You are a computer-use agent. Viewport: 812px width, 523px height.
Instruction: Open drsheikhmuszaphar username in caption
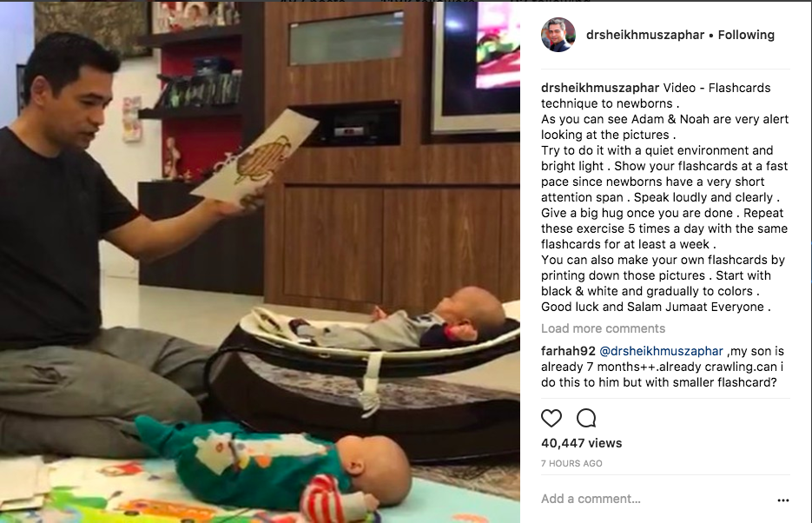(x=600, y=88)
